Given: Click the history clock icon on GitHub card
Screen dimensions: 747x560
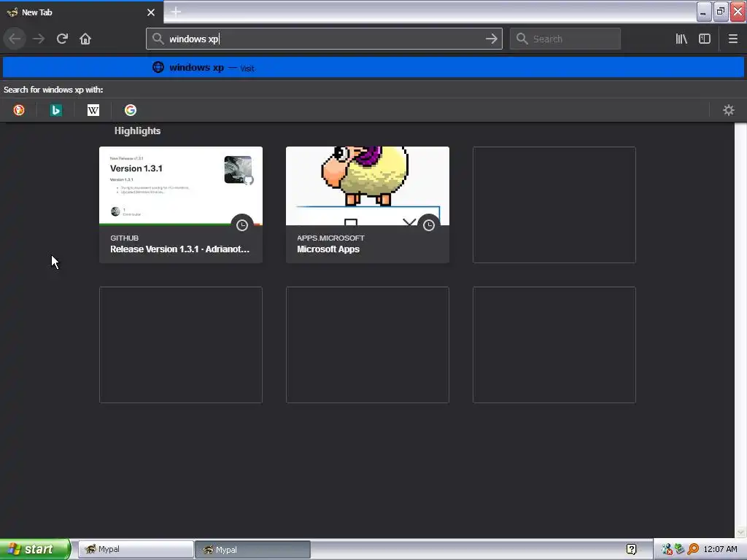Looking at the screenshot, I should [x=242, y=225].
